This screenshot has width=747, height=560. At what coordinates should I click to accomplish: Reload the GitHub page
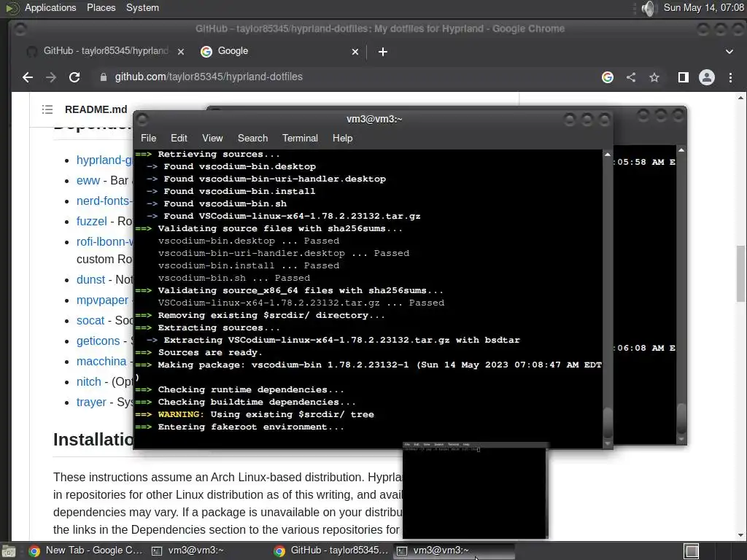click(x=74, y=77)
